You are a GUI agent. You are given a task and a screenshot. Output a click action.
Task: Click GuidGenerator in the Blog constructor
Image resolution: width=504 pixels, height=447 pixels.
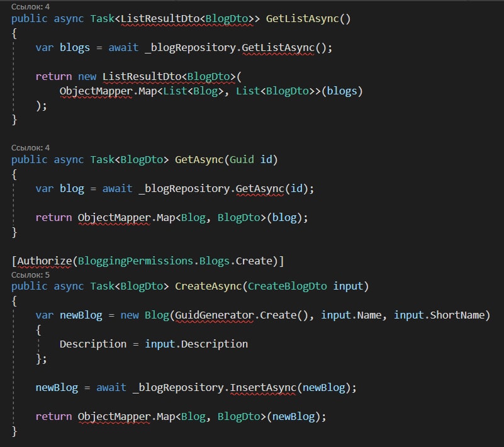[215, 315]
